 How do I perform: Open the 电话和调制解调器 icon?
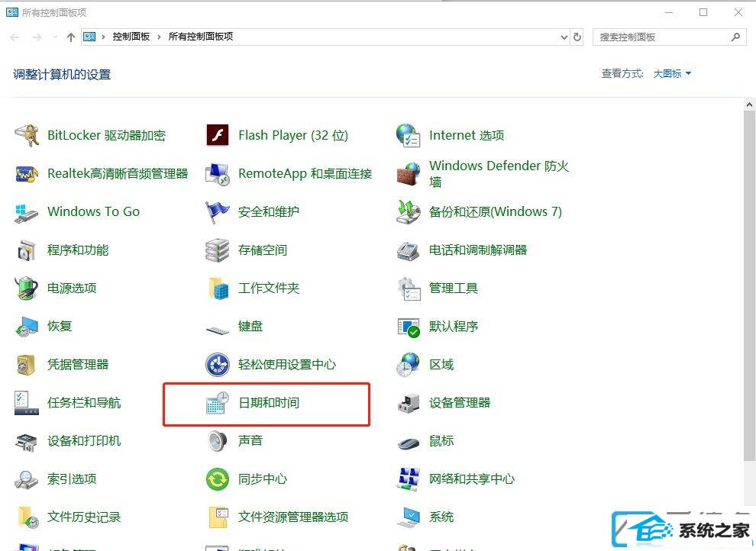409,250
